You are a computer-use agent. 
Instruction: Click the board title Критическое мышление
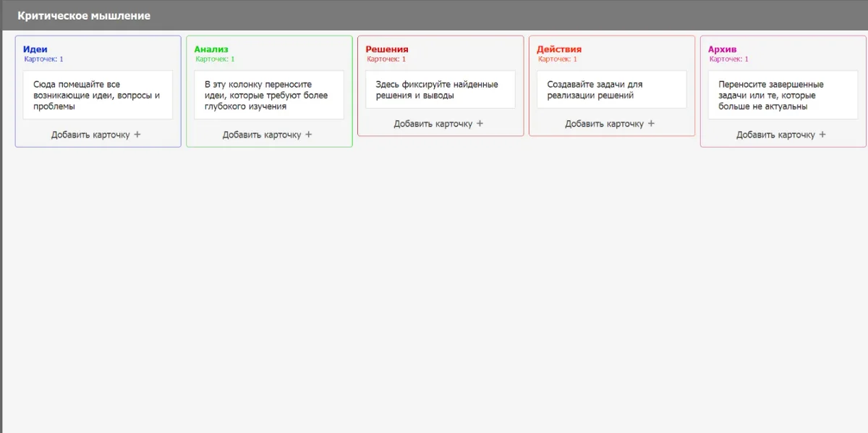pos(84,15)
